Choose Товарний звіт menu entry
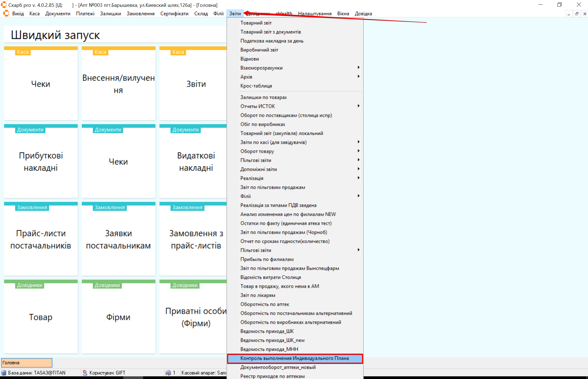The height and width of the screenshot is (379, 588). tap(256, 23)
